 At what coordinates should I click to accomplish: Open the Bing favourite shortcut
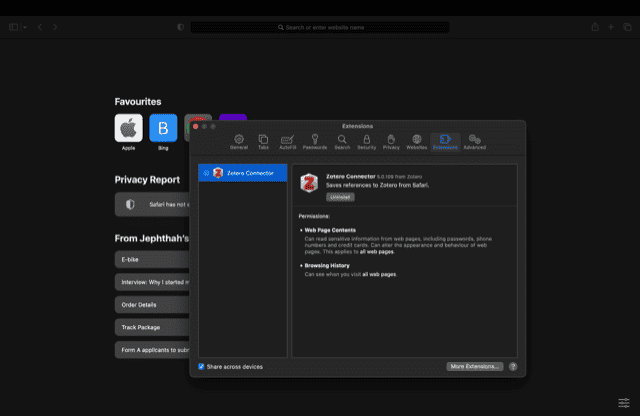click(162, 128)
